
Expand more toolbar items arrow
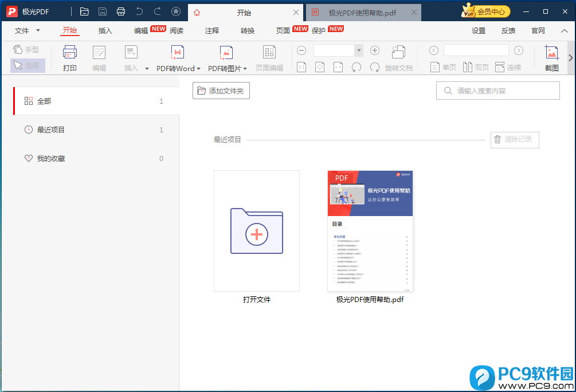(570, 58)
